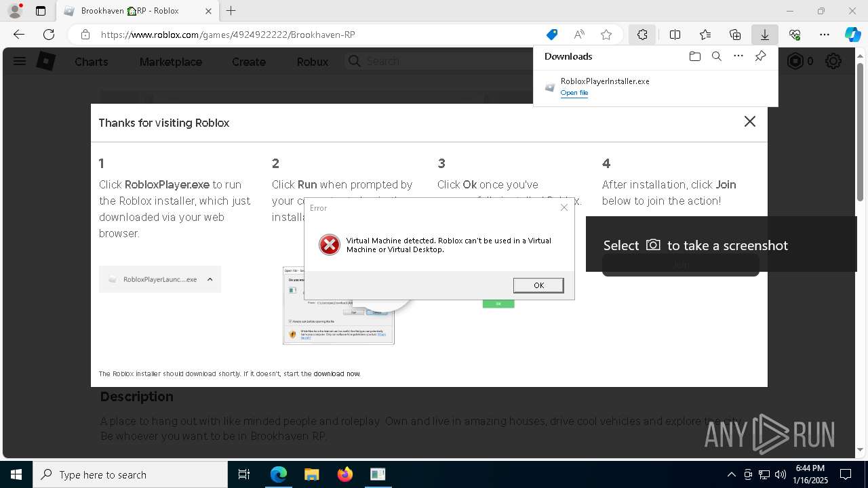Screen dimensions: 868x488
Task: Add page to favorites star icon
Action: [x=606, y=35]
